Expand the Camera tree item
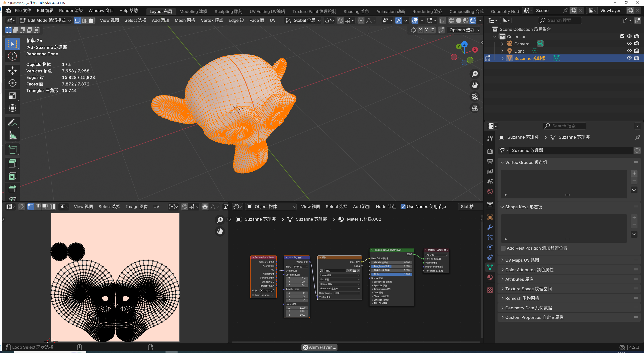 [502, 44]
